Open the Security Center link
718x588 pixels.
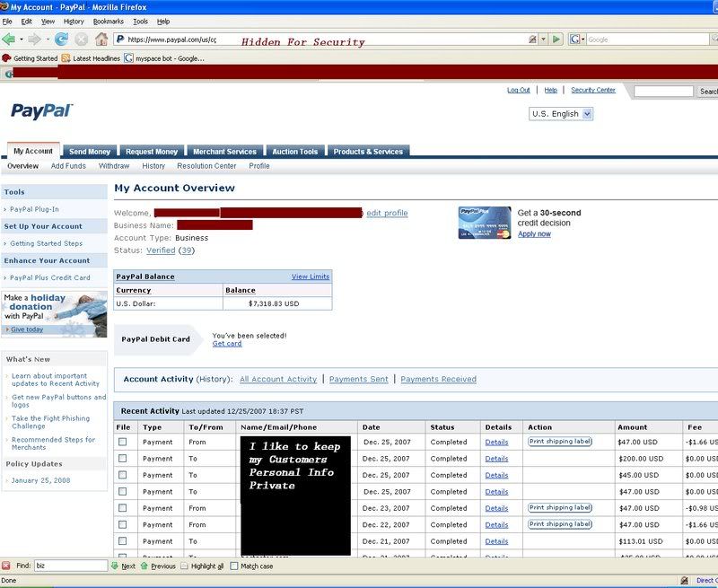point(593,90)
